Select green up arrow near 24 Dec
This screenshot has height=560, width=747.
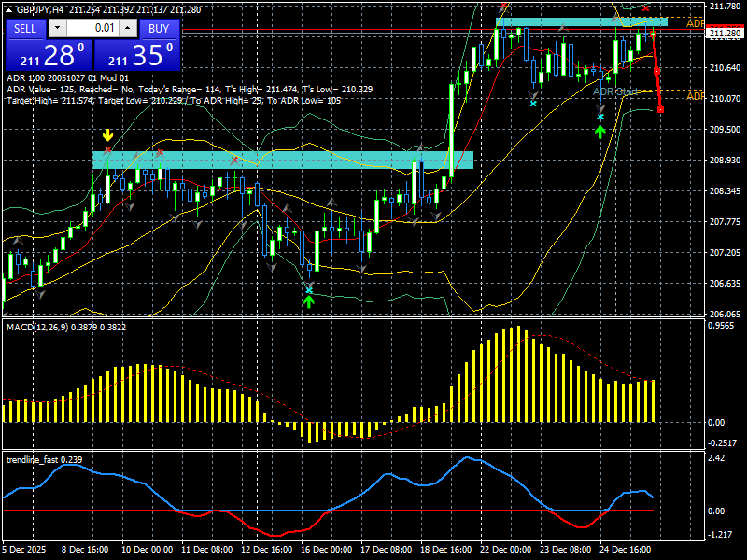[599, 132]
